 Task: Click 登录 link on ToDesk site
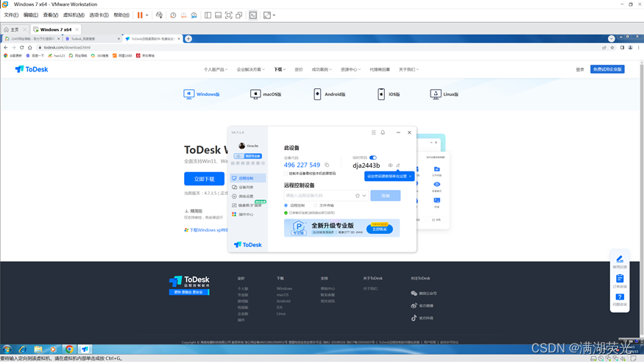(x=580, y=70)
